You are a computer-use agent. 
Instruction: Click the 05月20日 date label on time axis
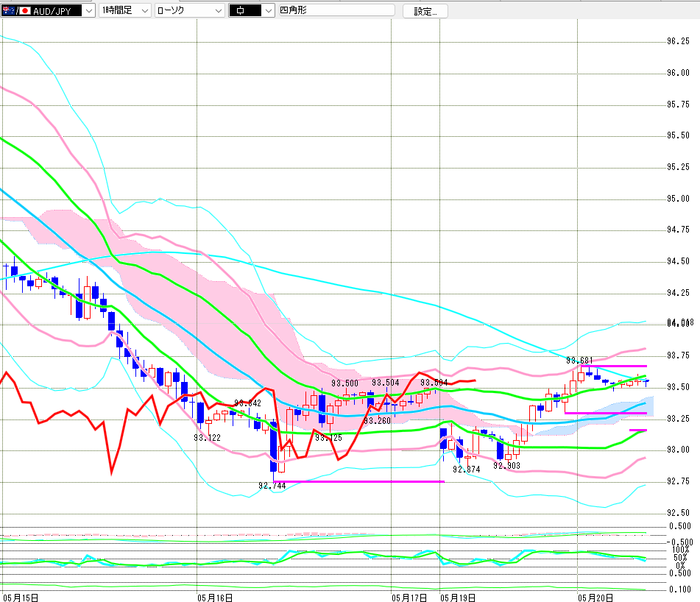[595, 598]
